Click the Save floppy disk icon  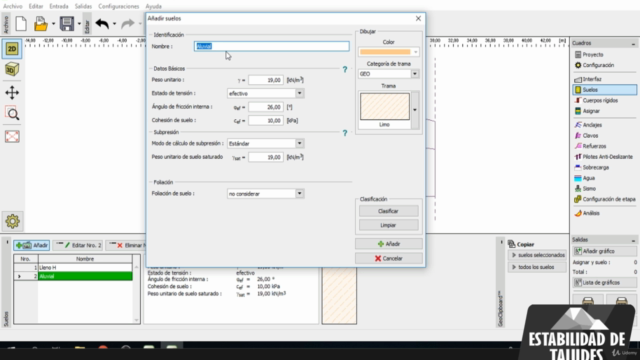point(67,24)
